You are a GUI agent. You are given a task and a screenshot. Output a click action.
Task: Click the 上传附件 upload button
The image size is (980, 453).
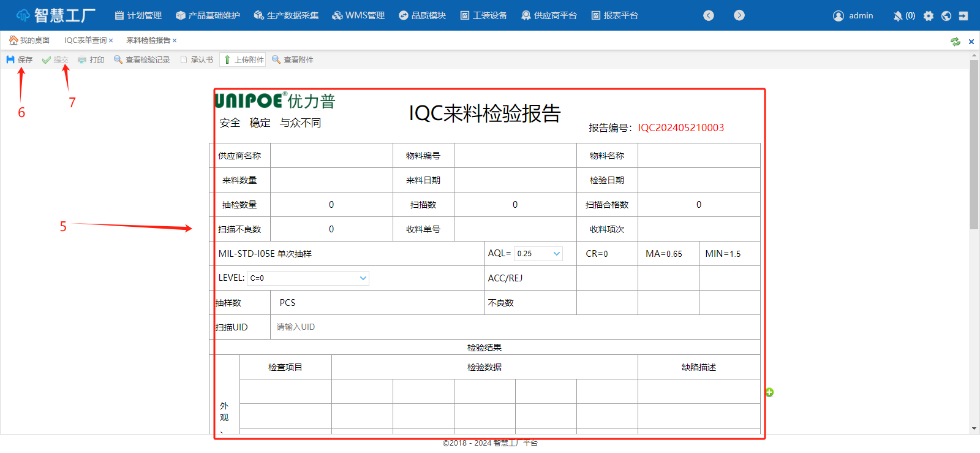point(243,60)
